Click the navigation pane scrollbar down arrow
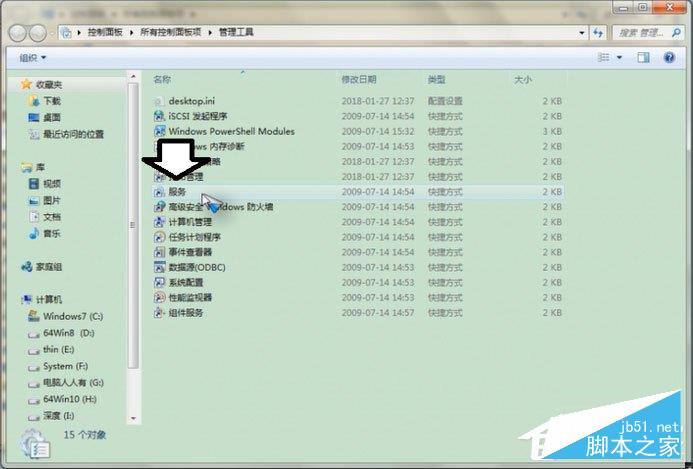This screenshot has height=469, width=693. pos(133,418)
